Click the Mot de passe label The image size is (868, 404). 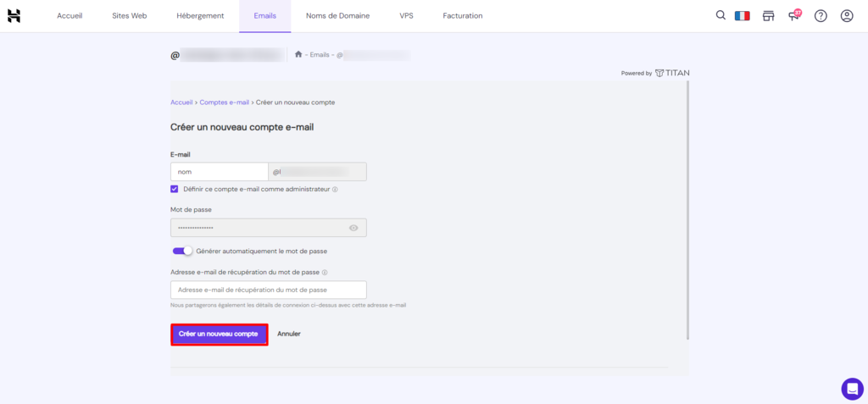click(x=191, y=210)
